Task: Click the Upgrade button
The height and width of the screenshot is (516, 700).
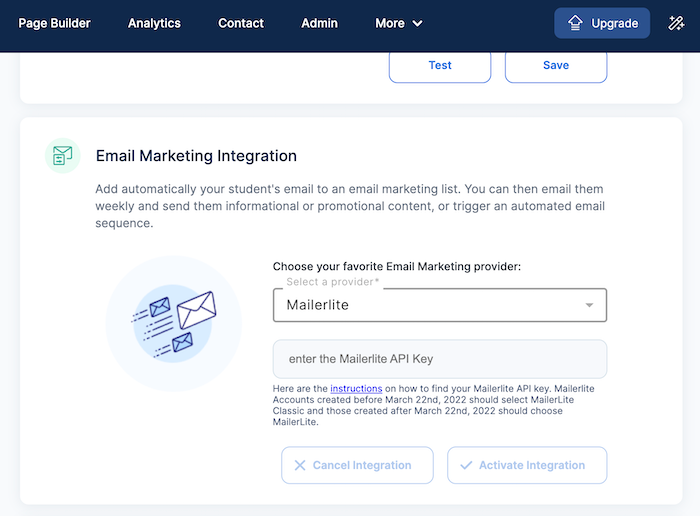Action: tap(602, 23)
